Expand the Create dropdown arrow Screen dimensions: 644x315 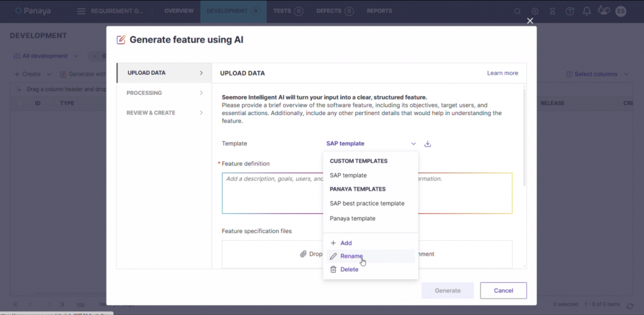click(49, 74)
